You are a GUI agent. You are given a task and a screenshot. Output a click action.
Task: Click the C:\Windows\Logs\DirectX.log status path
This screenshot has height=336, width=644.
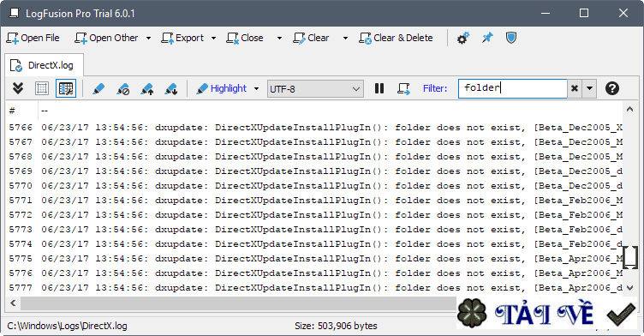click(68, 326)
